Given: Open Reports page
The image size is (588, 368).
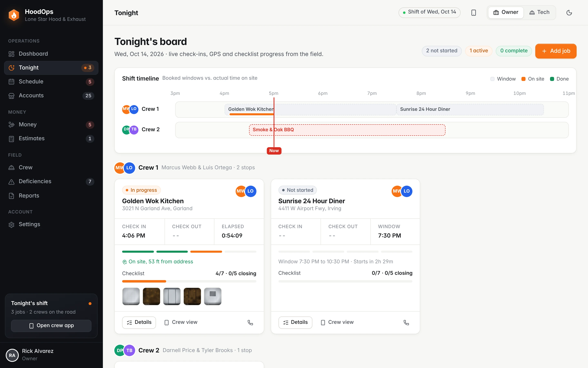Looking at the screenshot, I should pyautogui.click(x=51, y=196).
